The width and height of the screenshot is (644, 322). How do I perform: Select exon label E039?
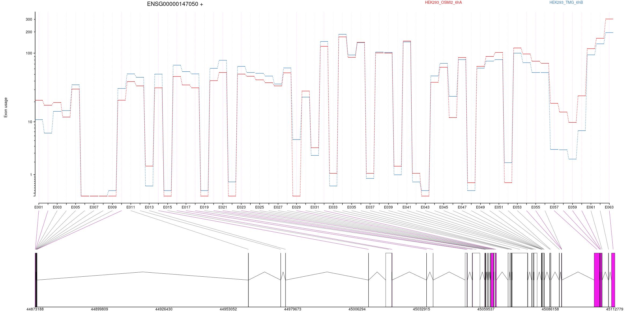[x=388, y=207]
